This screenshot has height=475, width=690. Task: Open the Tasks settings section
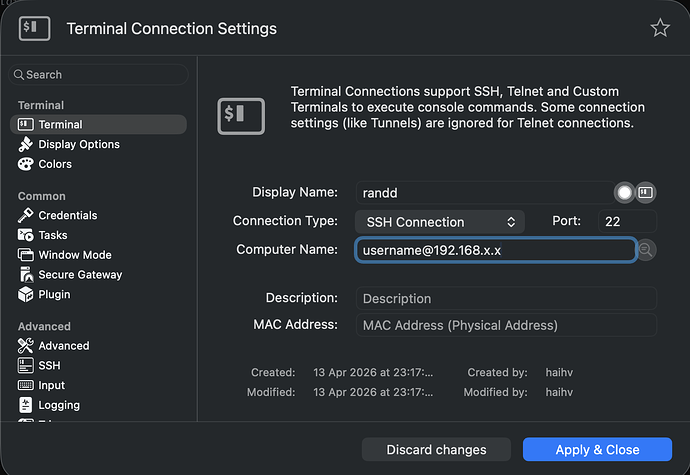tap(53, 235)
